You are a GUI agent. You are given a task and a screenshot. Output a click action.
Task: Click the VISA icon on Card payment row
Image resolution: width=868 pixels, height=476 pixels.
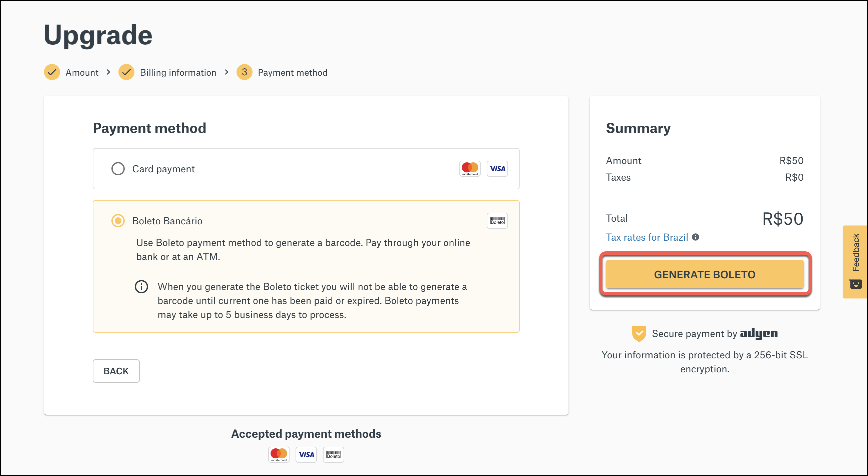(497, 168)
